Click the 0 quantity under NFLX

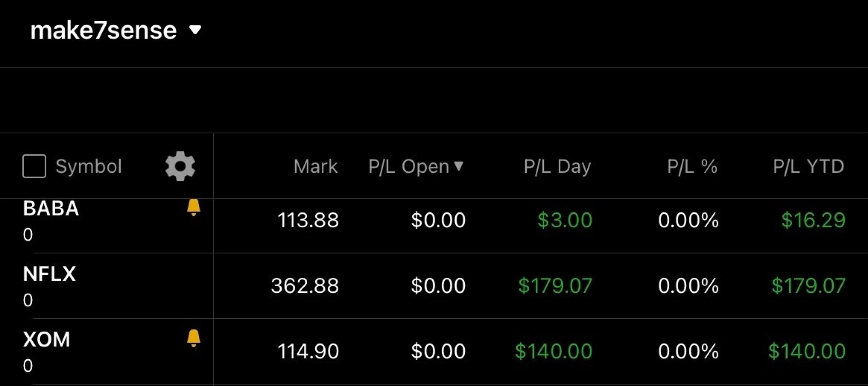28,300
